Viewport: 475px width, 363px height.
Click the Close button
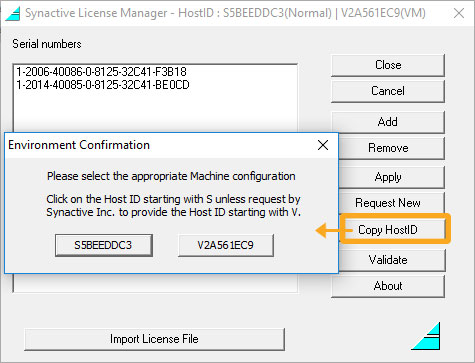pos(388,65)
